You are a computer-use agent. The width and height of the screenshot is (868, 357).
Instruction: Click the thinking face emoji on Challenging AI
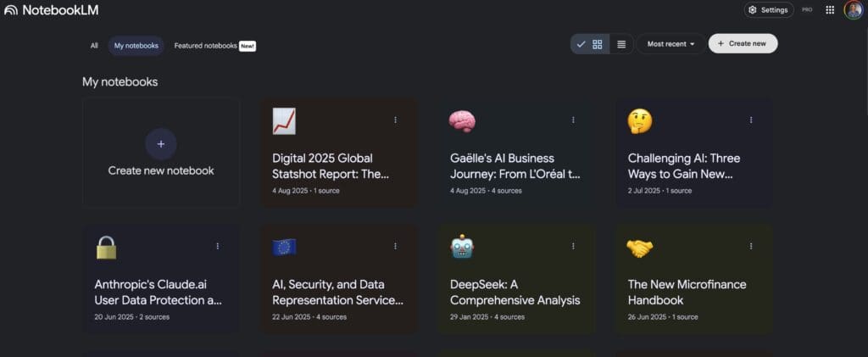coord(640,120)
